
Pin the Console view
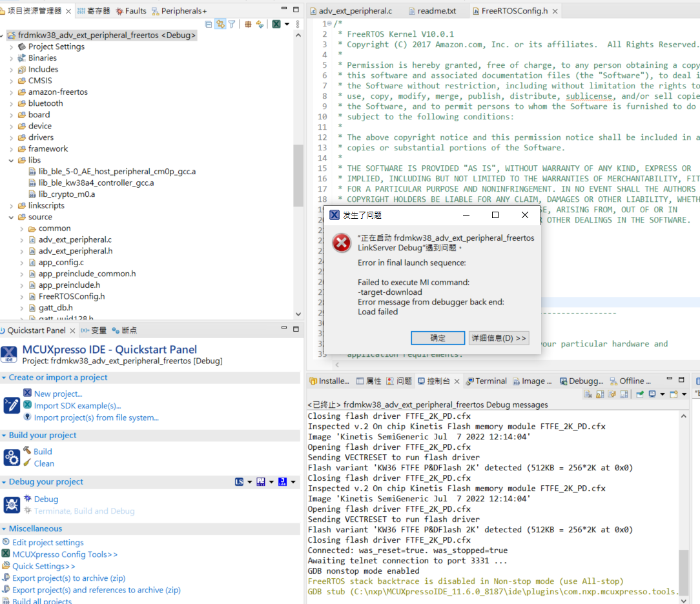point(641,394)
